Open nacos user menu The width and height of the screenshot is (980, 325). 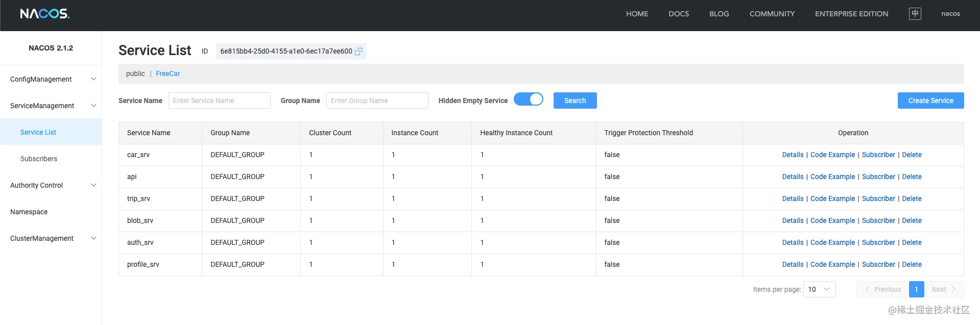pos(950,14)
